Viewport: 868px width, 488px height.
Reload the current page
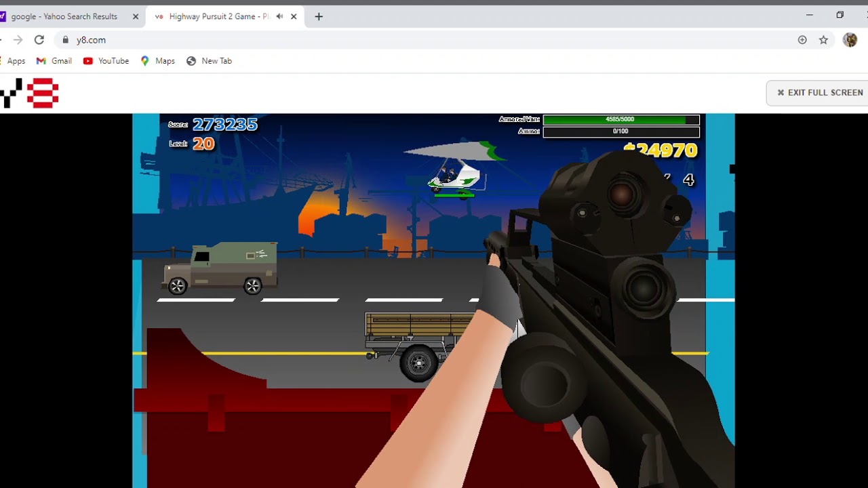tap(39, 40)
